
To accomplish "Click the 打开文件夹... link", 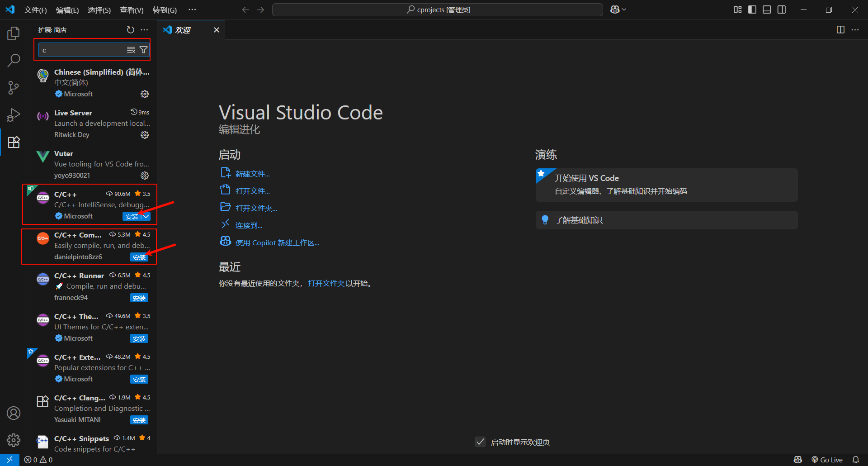I will coord(256,208).
